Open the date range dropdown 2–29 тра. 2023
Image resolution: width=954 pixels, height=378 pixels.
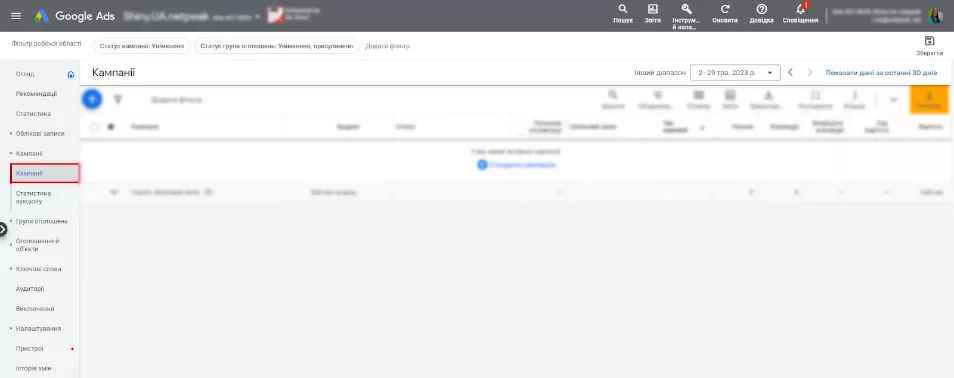tap(735, 72)
